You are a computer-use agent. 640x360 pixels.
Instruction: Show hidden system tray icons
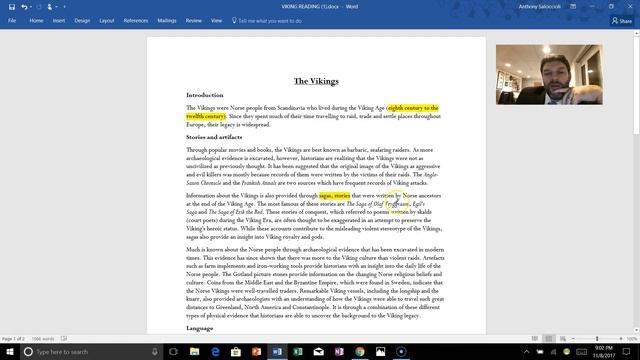coord(527,351)
